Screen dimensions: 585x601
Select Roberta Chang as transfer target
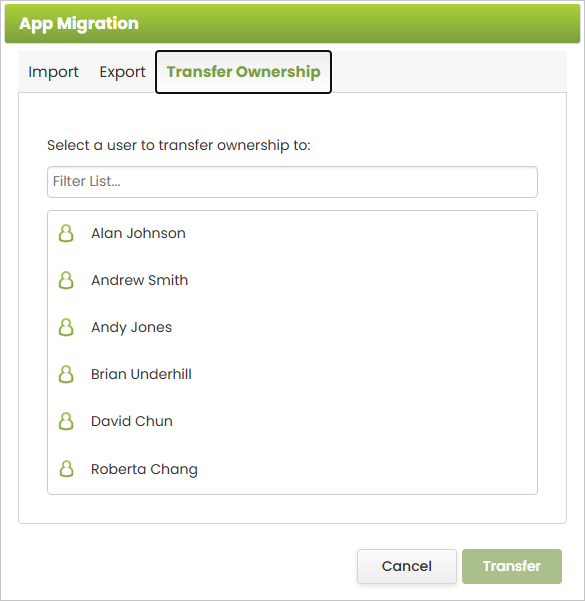(292, 469)
